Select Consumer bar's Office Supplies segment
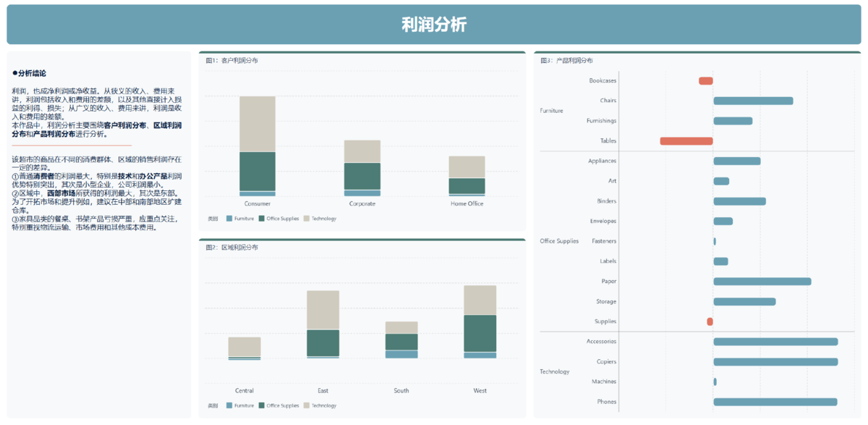868x425 pixels. point(258,172)
